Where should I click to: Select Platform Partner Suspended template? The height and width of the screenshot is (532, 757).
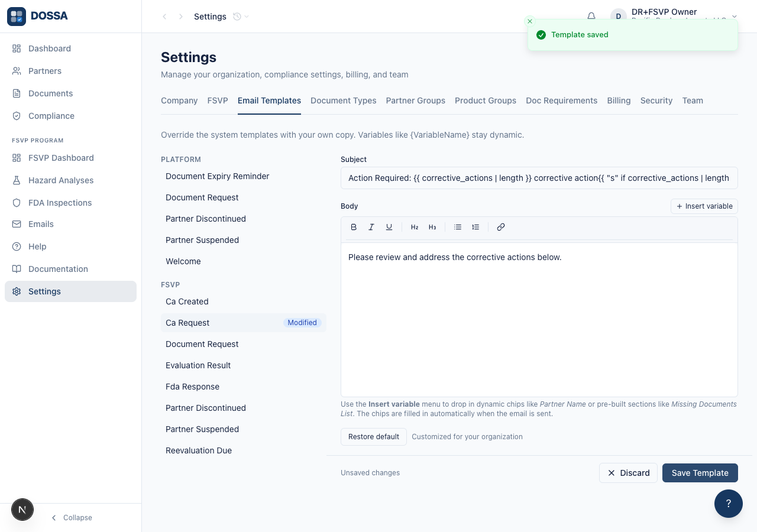click(x=244, y=240)
